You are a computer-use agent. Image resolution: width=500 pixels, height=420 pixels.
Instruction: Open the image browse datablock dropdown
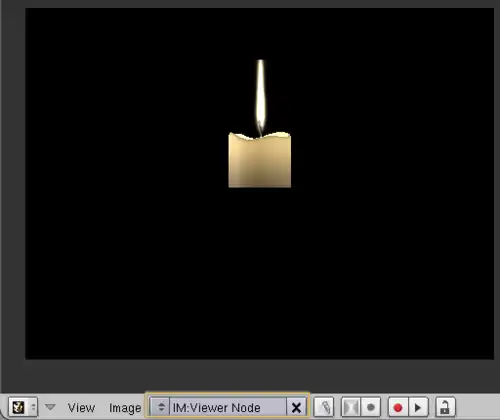[x=160, y=407]
